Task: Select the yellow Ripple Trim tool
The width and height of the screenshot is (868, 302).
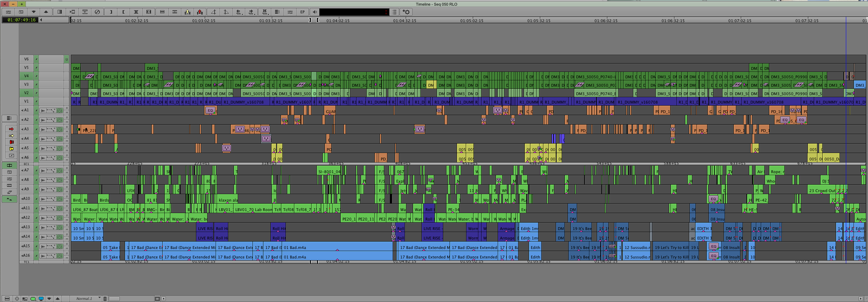Action: point(11,149)
